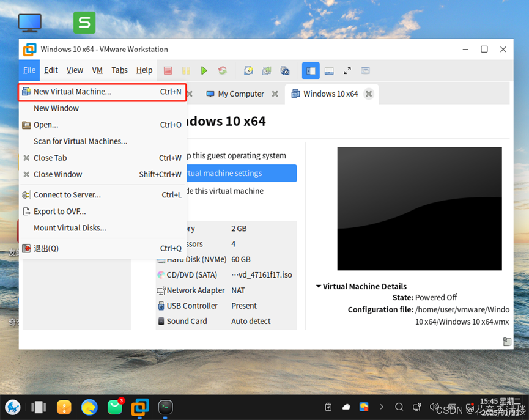This screenshot has width=529, height=420.
Task: Click the USB device tray icon
Action: 328,407
